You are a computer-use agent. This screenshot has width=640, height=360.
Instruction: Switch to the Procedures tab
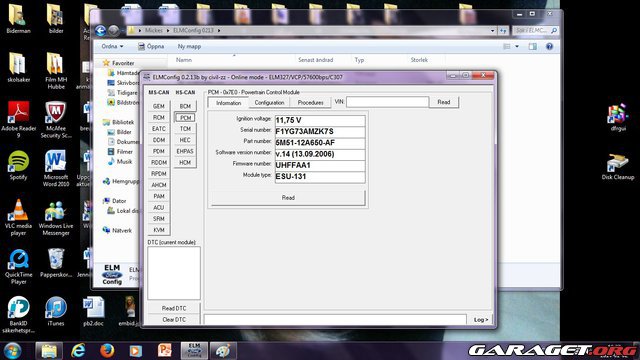tap(310, 102)
